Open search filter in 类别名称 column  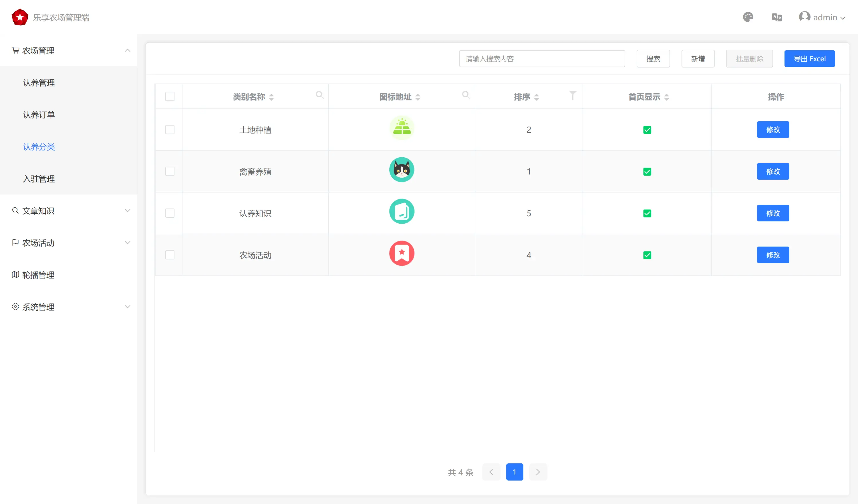pos(319,95)
